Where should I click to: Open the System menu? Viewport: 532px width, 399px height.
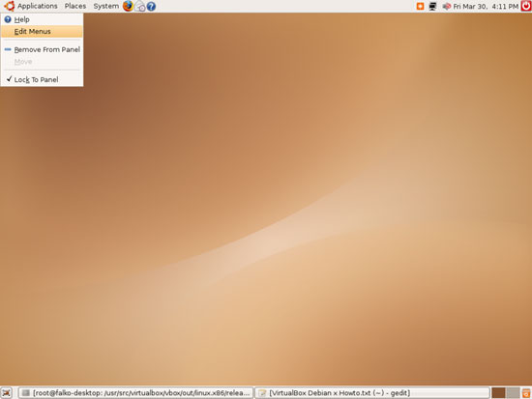tap(106, 6)
